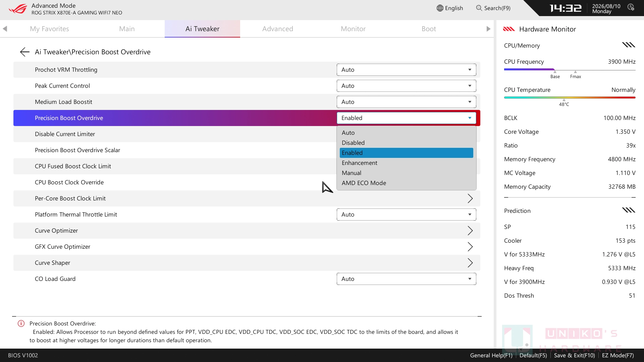
Task: Open Curve Optimizer submenu chevron
Action: pos(470,231)
